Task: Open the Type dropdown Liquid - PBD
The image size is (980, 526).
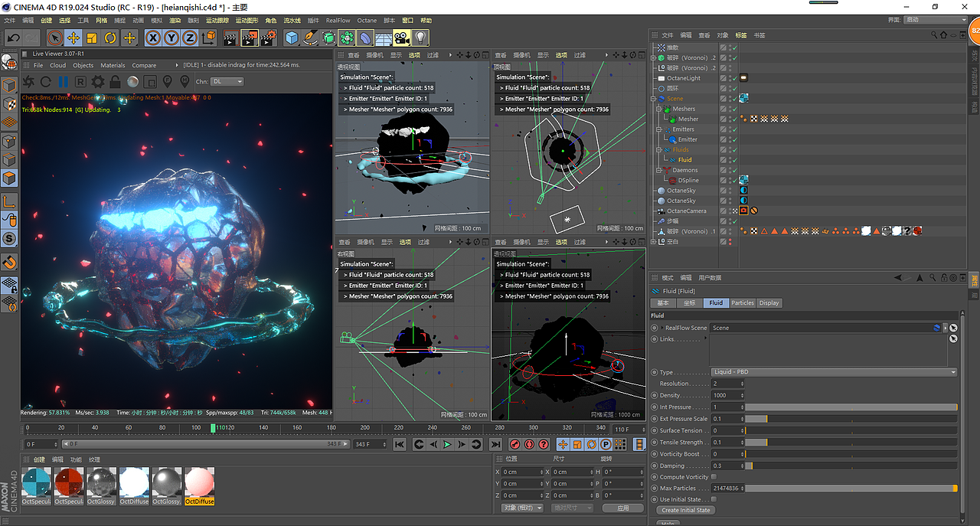Action: [x=835, y=372]
